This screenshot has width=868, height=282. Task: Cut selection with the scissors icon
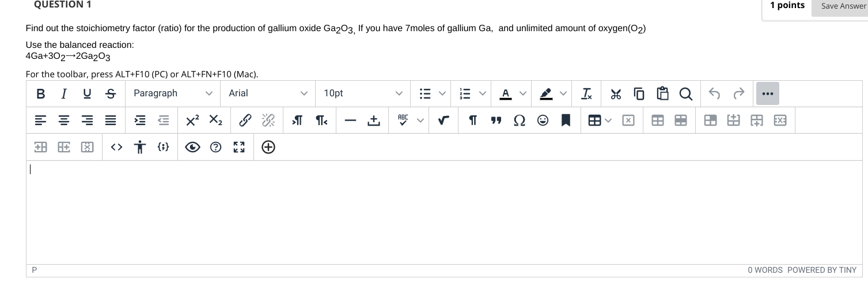point(616,93)
